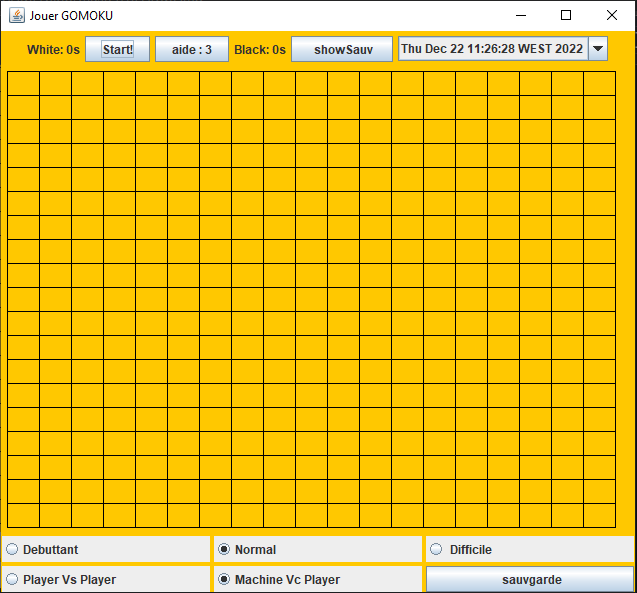Choose Machine Vc Player mode
Viewport: 637px width, 593px height.
[x=318, y=579]
